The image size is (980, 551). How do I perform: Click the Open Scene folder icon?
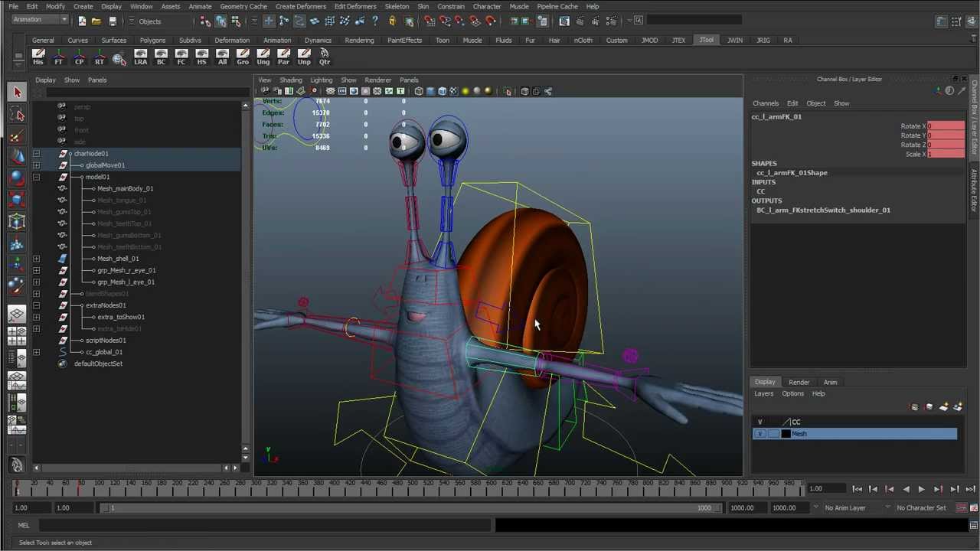96,21
